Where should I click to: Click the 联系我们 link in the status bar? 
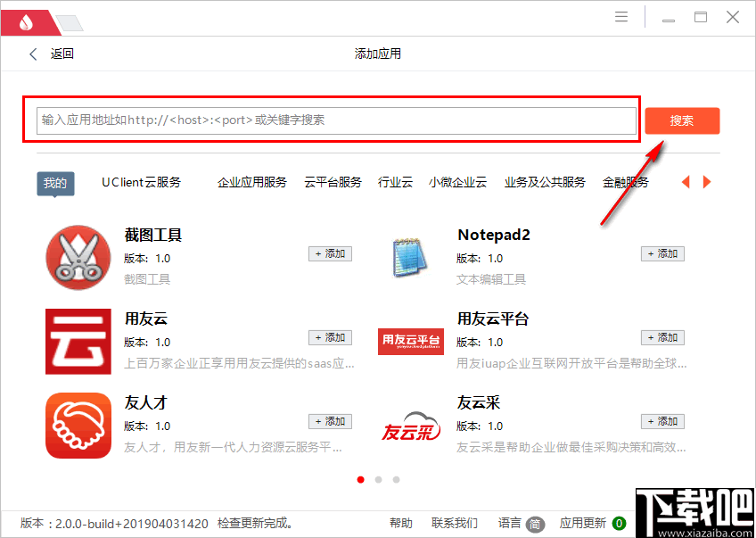[x=455, y=524]
